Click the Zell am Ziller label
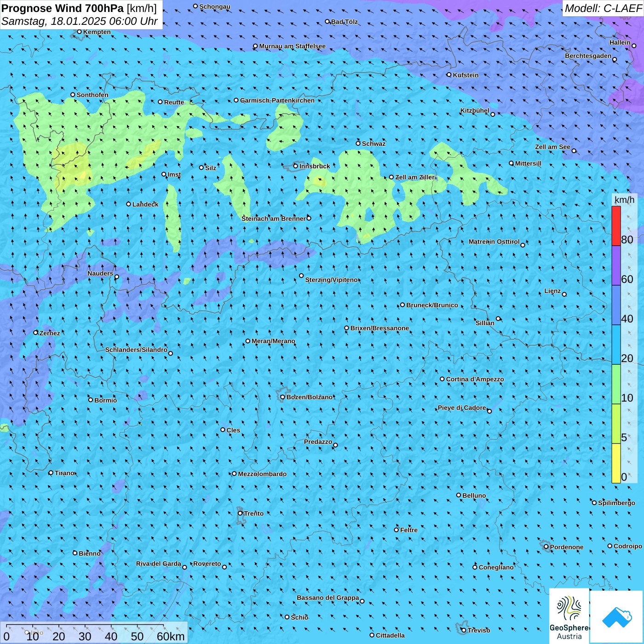Screen dimensions: 644x644 coord(414,177)
